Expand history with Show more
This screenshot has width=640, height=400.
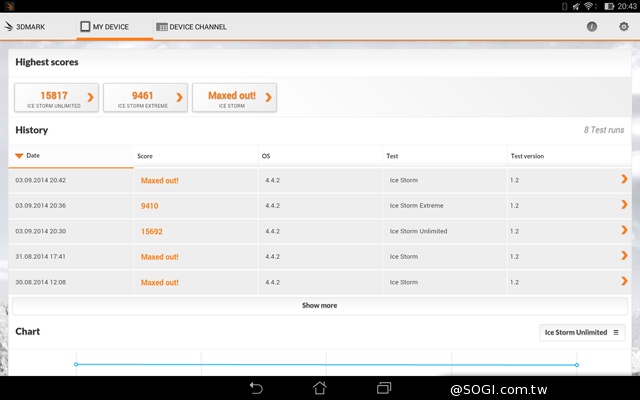[x=319, y=305]
